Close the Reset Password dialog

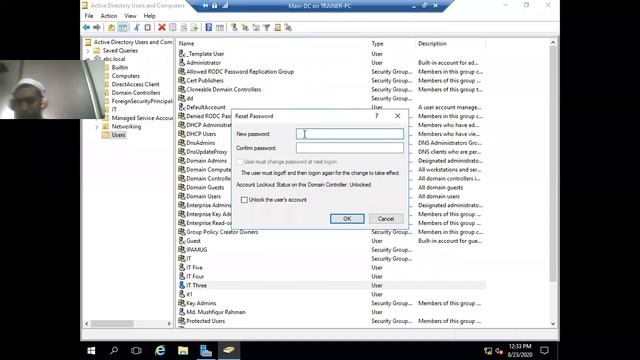pyautogui.click(x=397, y=116)
